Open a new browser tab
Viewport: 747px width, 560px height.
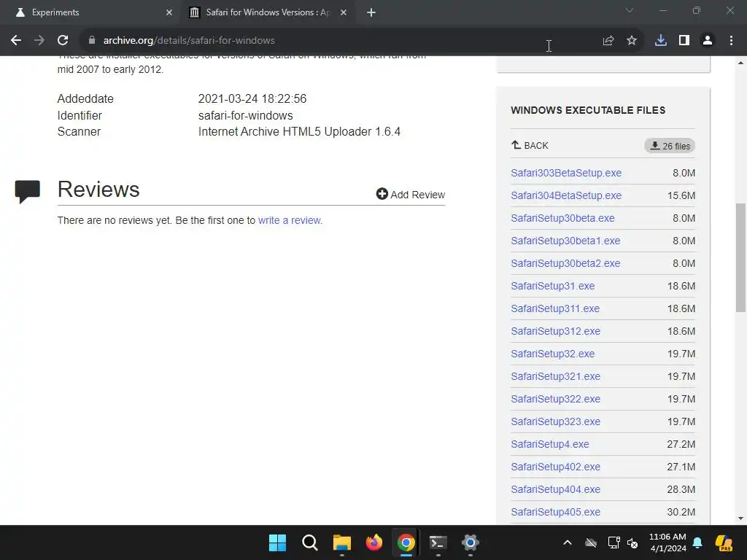click(371, 12)
